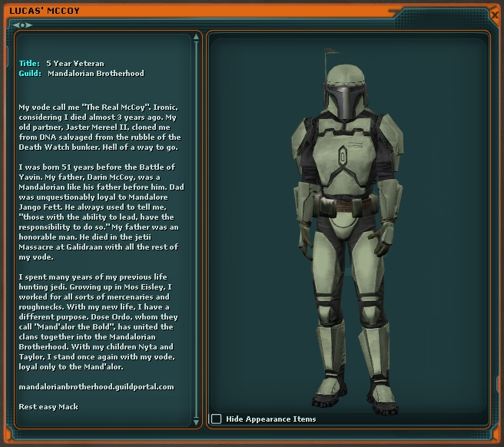504x447 pixels.
Task: Click the biography scrollbar up arrow
Action: 196,38
